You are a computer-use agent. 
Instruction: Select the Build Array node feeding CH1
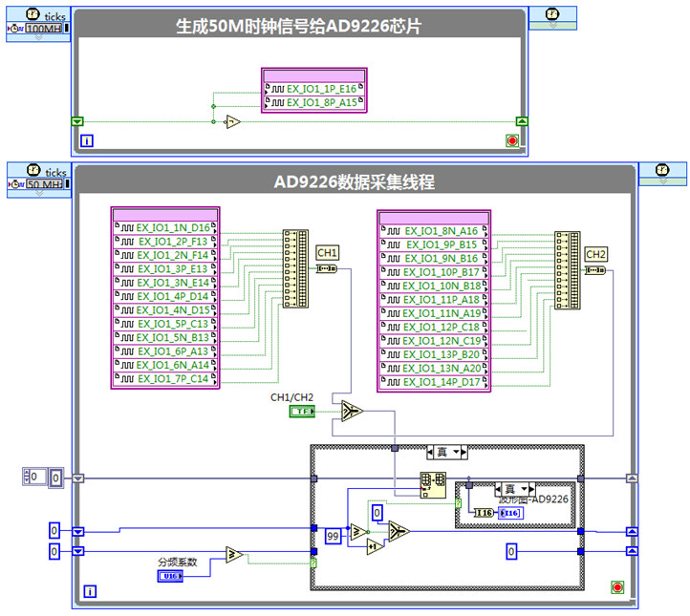click(x=295, y=268)
